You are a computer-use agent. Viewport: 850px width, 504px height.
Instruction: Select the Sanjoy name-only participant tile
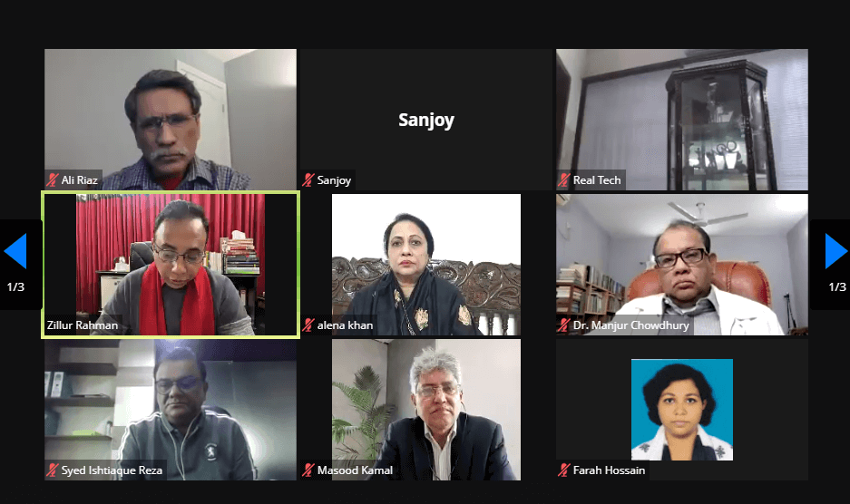(426, 120)
